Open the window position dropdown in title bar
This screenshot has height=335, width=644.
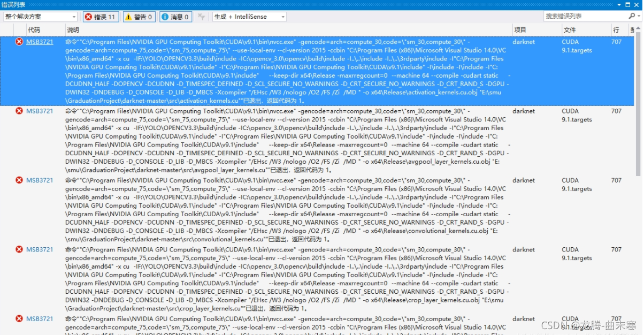619,4
